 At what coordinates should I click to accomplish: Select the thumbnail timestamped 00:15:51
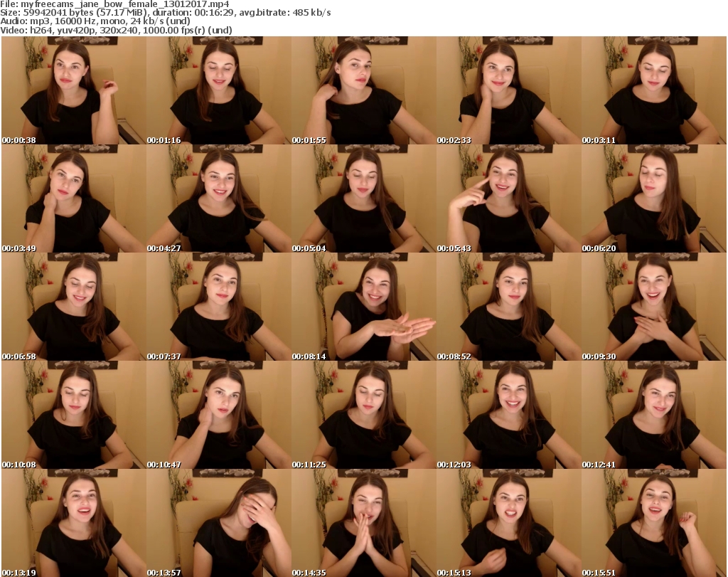click(654, 523)
